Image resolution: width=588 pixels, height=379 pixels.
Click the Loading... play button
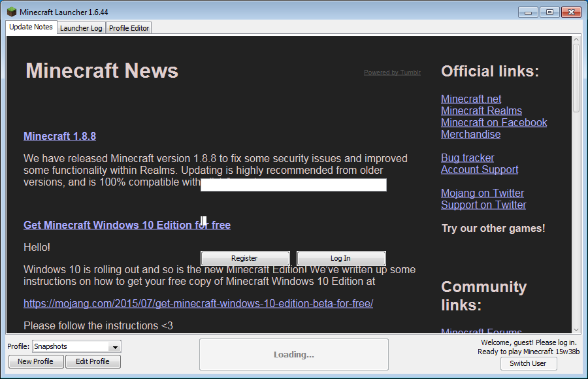pyautogui.click(x=294, y=355)
